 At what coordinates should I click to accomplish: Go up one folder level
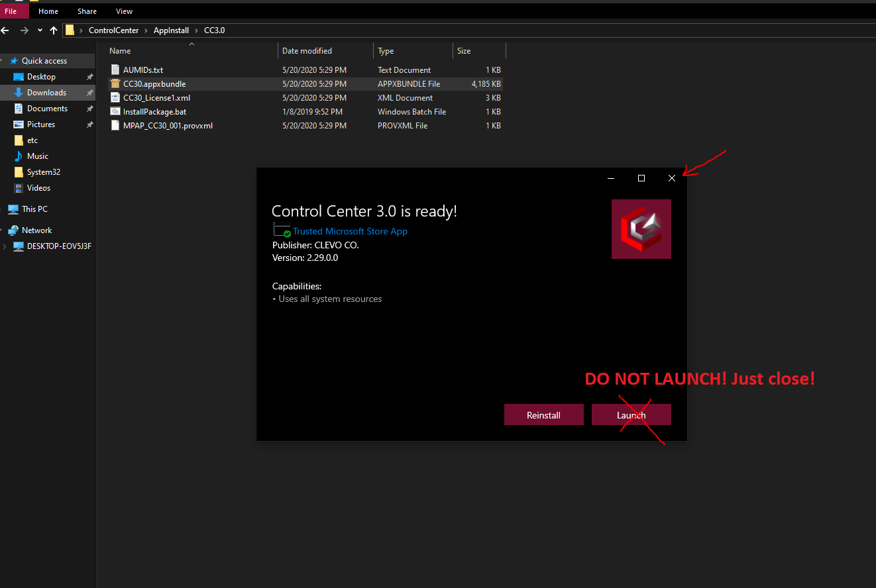click(x=54, y=30)
